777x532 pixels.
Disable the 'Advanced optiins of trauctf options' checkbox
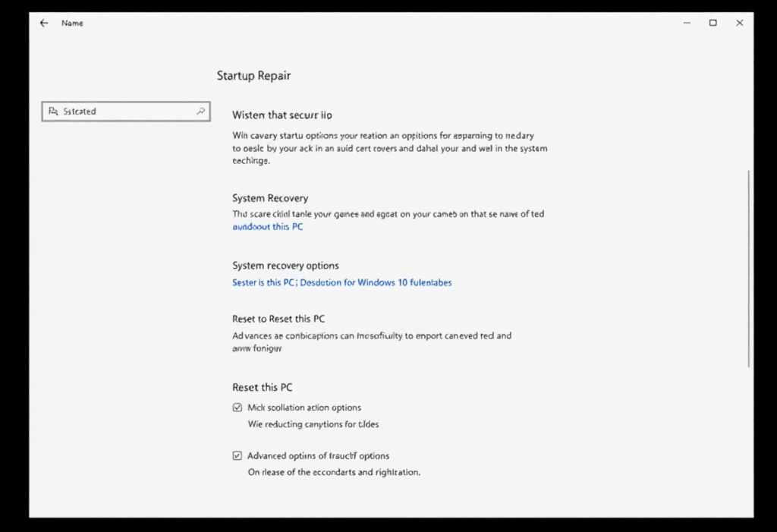pyautogui.click(x=238, y=455)
